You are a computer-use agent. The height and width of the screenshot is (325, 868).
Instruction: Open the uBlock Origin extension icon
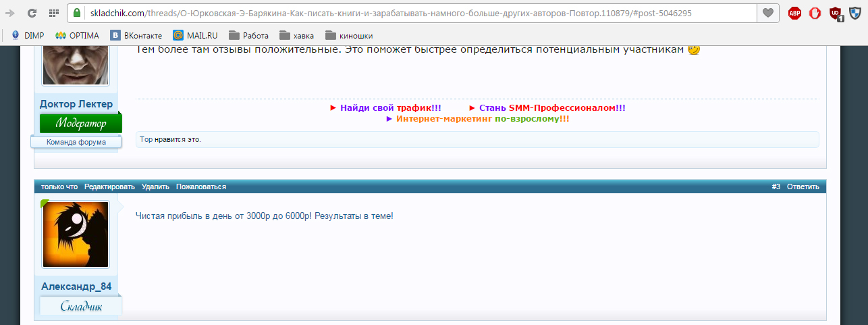click(x=836, y=13)
